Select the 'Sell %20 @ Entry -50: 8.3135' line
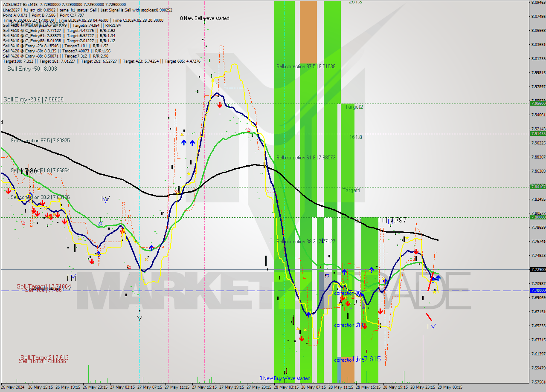The height and width of the screenshot is (392, 546). coord(57,51)
